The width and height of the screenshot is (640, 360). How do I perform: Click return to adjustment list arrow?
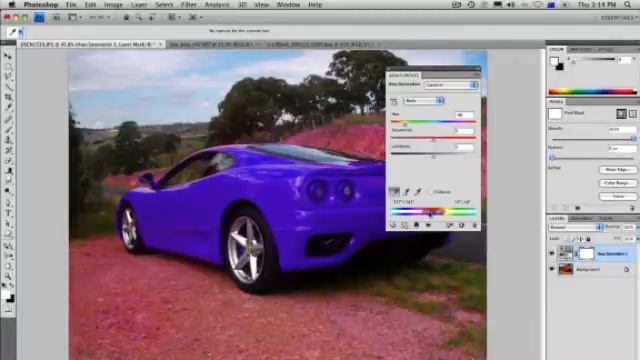click(393, 225)
